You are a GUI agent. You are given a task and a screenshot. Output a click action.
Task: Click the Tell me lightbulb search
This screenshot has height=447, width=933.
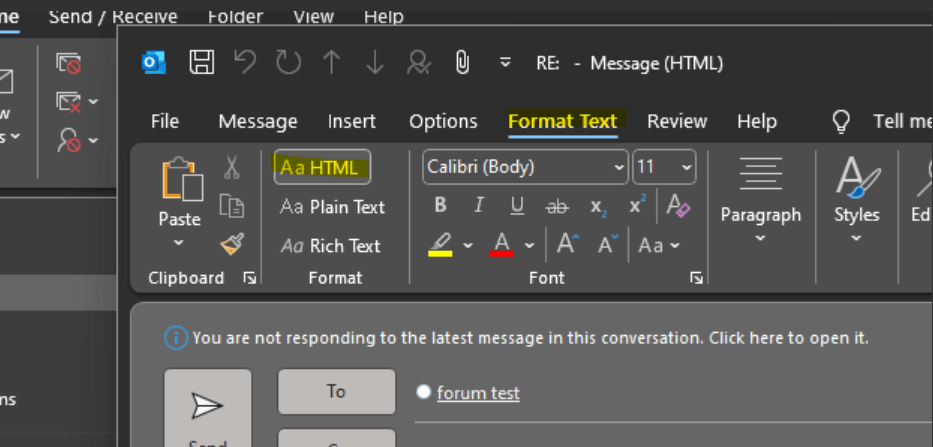(841, 121)
